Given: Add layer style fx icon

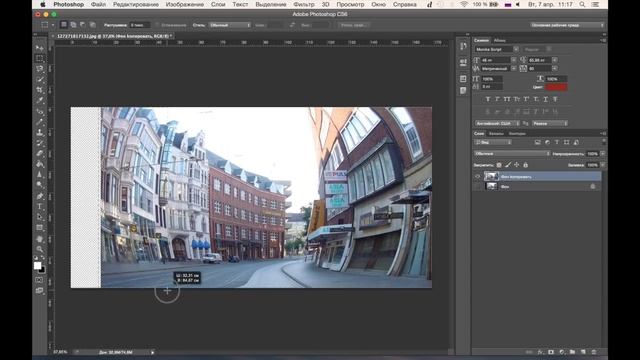Looking at the screenshot, I should (x=540, y=352).
